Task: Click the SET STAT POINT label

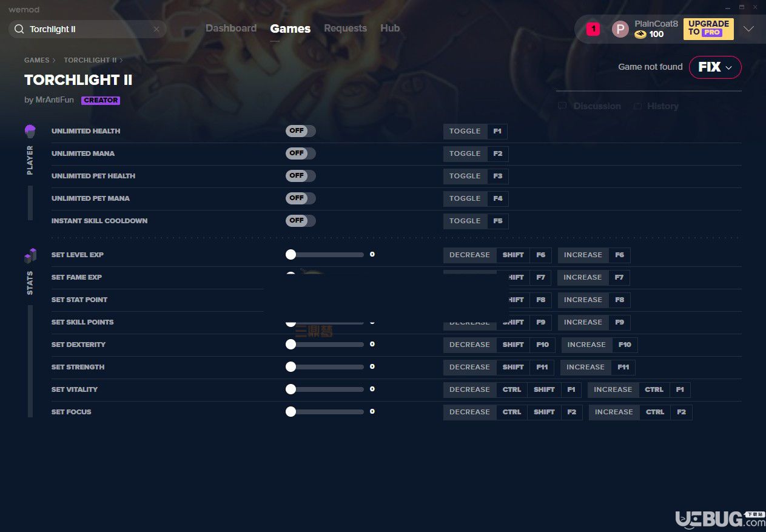Action: (x=79, y=300)
